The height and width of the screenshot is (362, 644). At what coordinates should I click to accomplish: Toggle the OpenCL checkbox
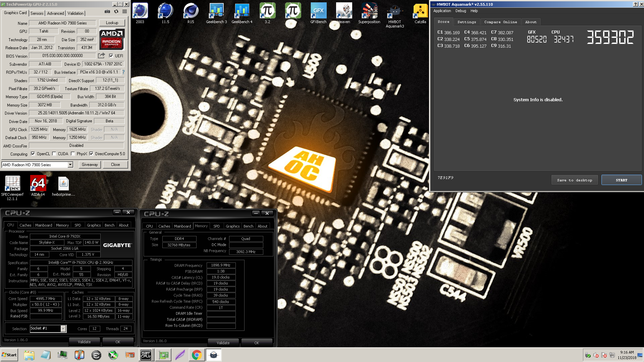click(x=33, y=154)
